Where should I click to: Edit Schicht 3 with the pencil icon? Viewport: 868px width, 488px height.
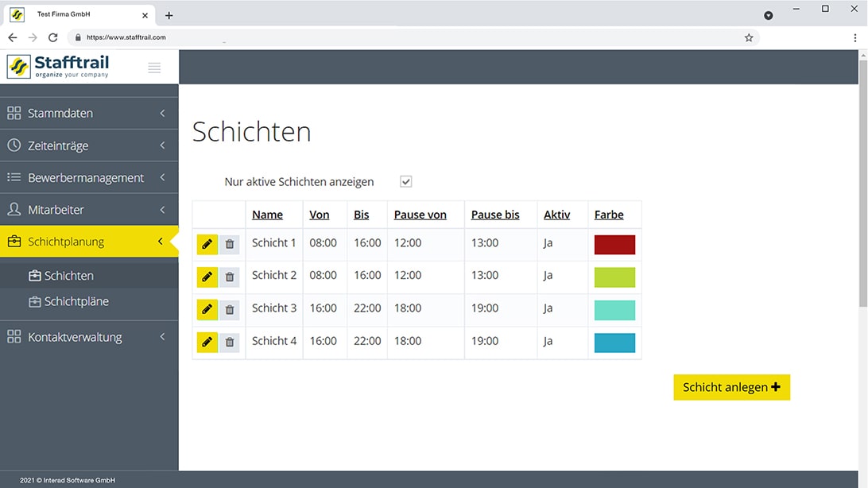tap(207, 309)
